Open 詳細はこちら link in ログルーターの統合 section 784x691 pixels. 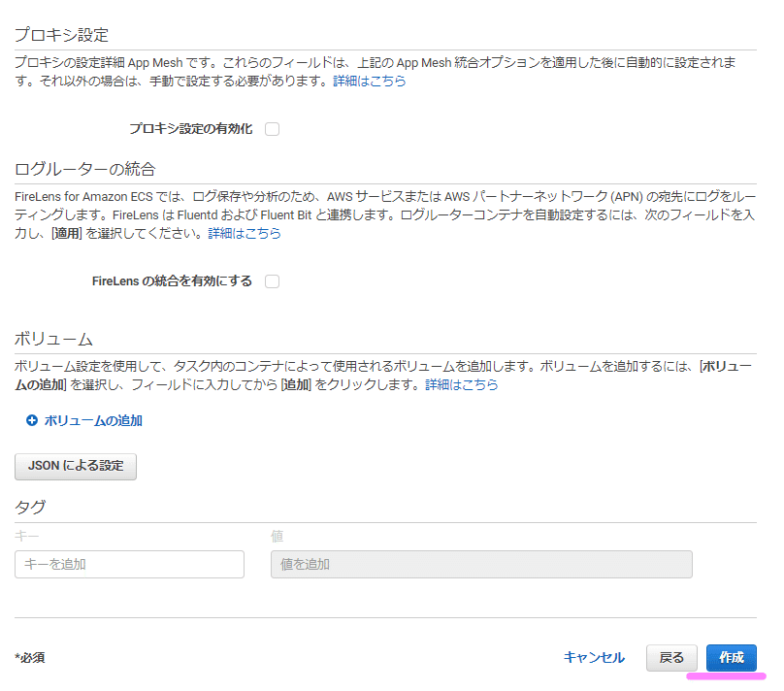tap(245, 234)
